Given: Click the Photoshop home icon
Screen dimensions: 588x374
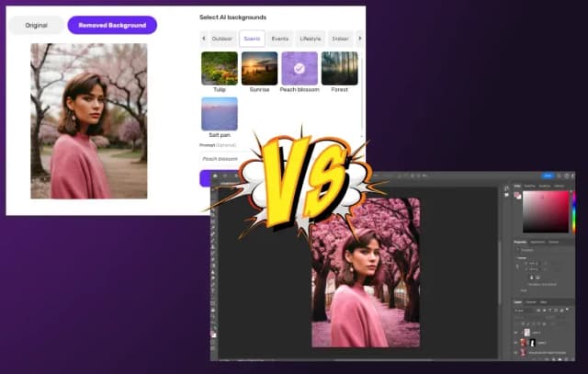Looking at the screenshot, I should pos(215,175).
